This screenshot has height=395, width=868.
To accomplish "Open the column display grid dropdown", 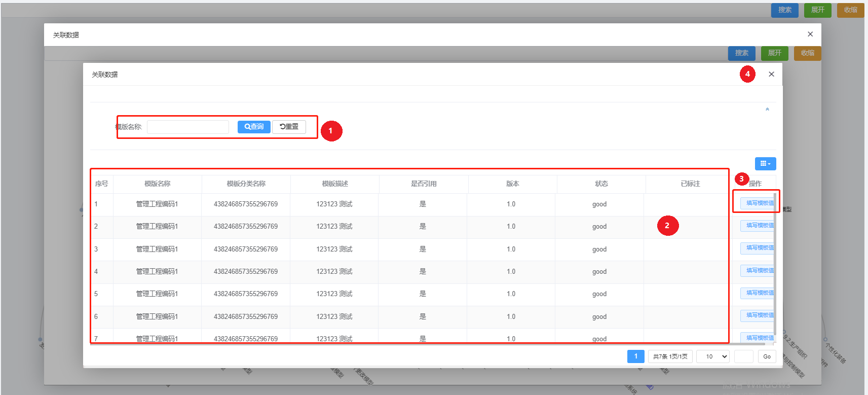I will [765, 164].
